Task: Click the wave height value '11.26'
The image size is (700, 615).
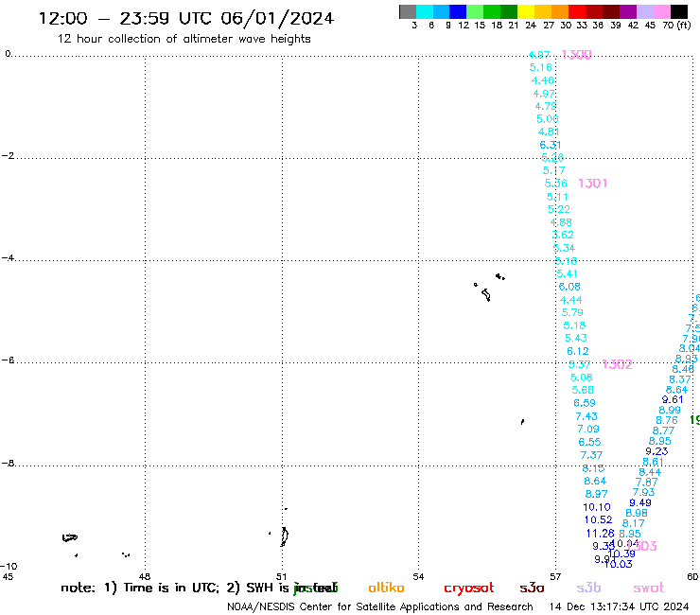Action: coord(601,534)
